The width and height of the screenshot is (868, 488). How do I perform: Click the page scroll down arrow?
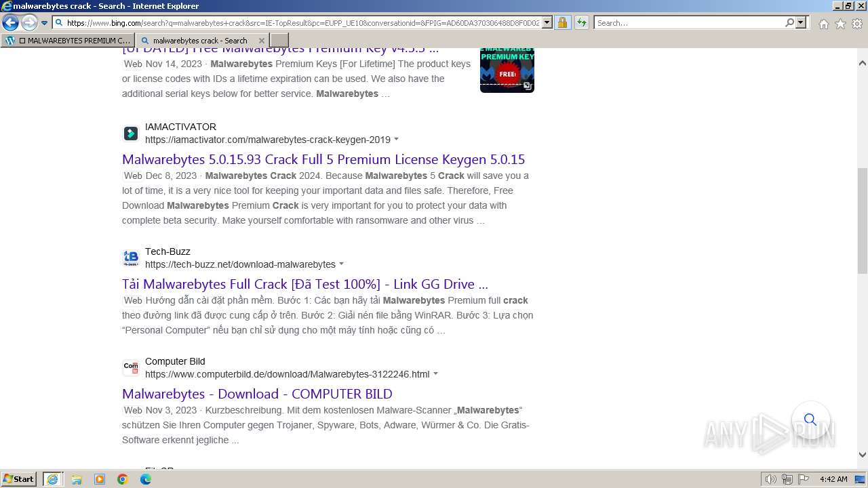[x=863, y=455]
